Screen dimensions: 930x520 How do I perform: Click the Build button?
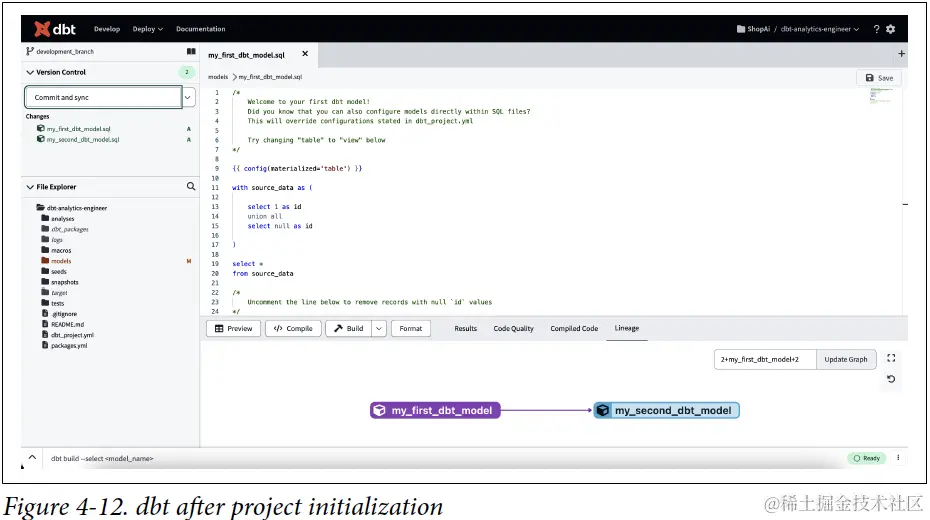pos(349,328)
